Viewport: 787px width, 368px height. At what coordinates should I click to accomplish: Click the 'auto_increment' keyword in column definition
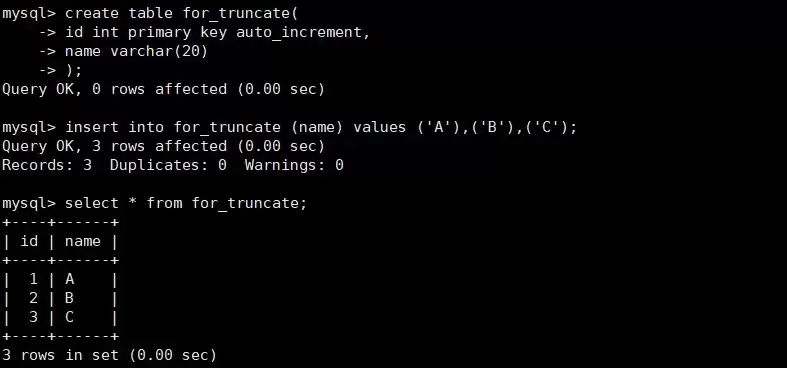[x=299, y=32]
